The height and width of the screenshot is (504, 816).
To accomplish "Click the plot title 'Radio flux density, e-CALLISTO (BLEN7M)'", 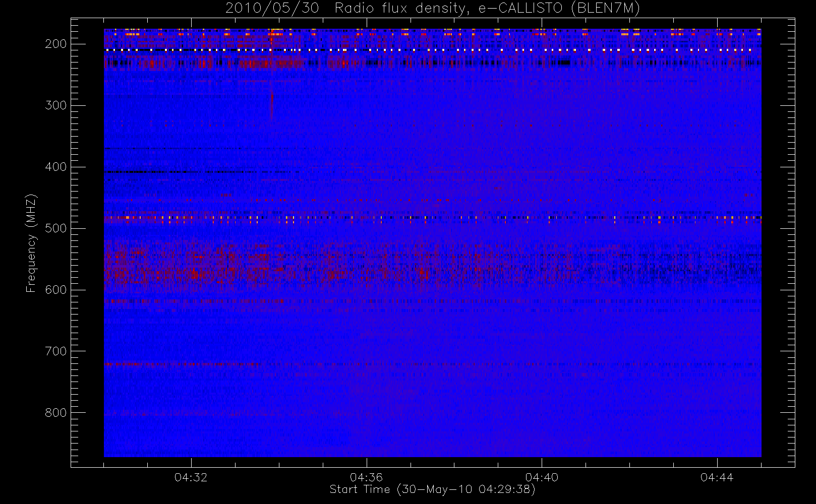I will click(487, 9).
